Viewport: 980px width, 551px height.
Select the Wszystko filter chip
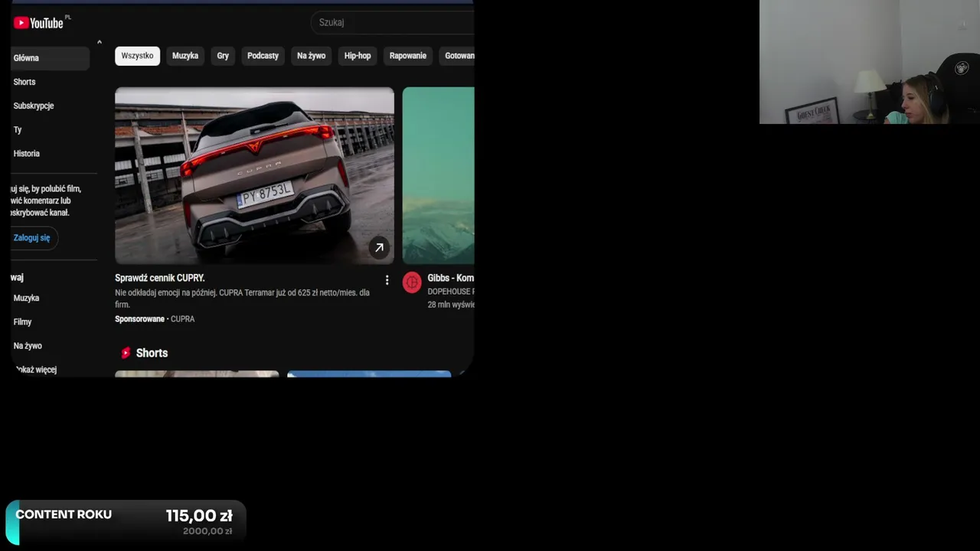tap(137, 56)
